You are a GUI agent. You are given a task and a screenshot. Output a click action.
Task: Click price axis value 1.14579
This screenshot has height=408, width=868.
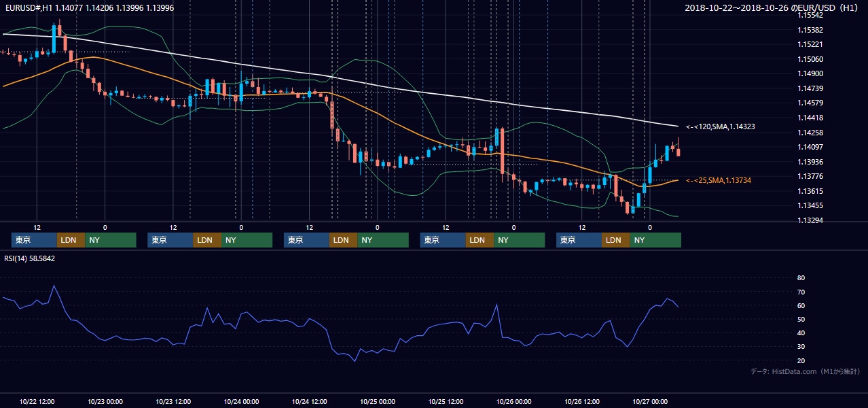click(810, 103)
